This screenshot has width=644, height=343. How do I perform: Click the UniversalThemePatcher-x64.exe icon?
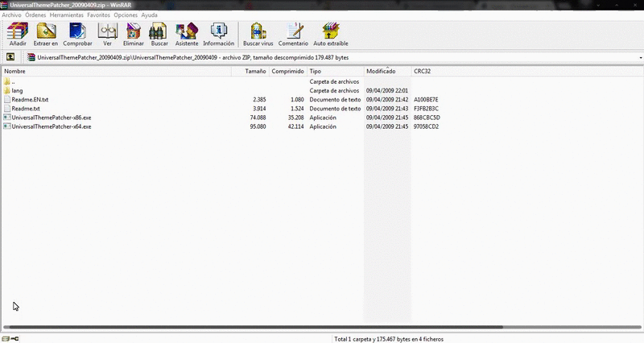7,126
